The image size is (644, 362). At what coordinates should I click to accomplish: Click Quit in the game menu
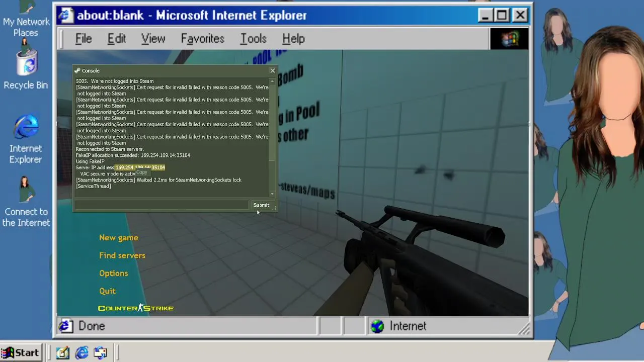coord(107,291)
